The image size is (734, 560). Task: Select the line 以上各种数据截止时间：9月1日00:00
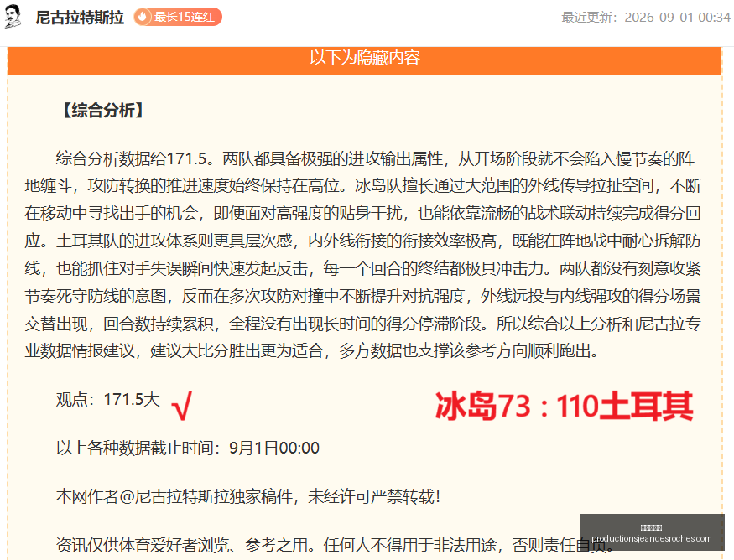click(x=188, y=449)
